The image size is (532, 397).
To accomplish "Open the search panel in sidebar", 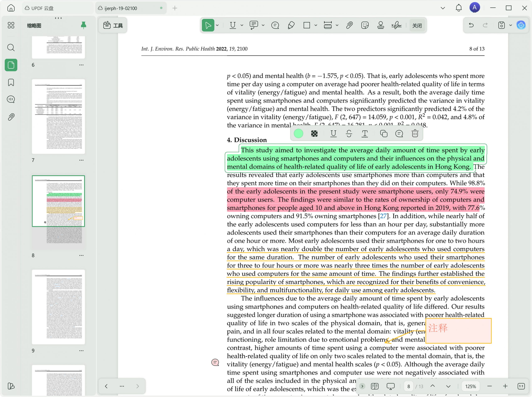I will click(x=11, y=48).
